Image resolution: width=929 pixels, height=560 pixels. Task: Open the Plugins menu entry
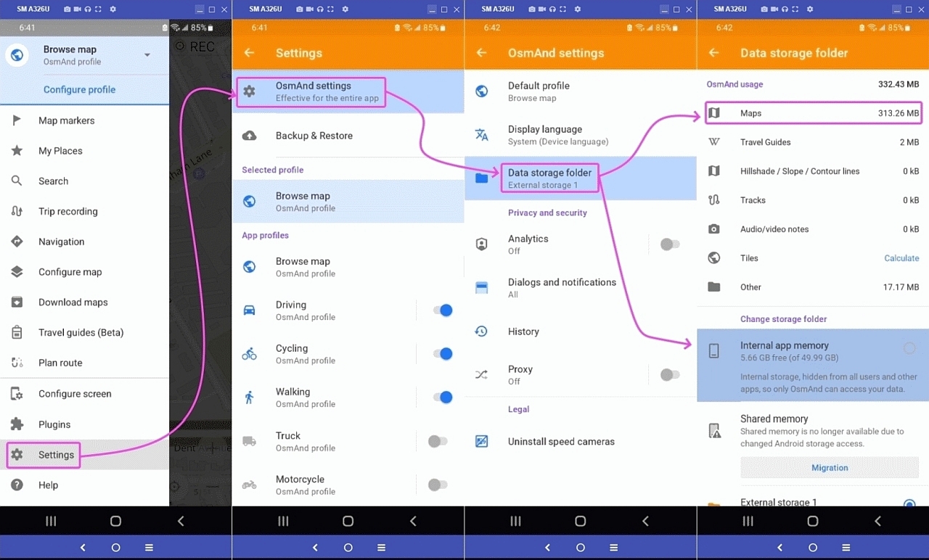coord(84,424)
